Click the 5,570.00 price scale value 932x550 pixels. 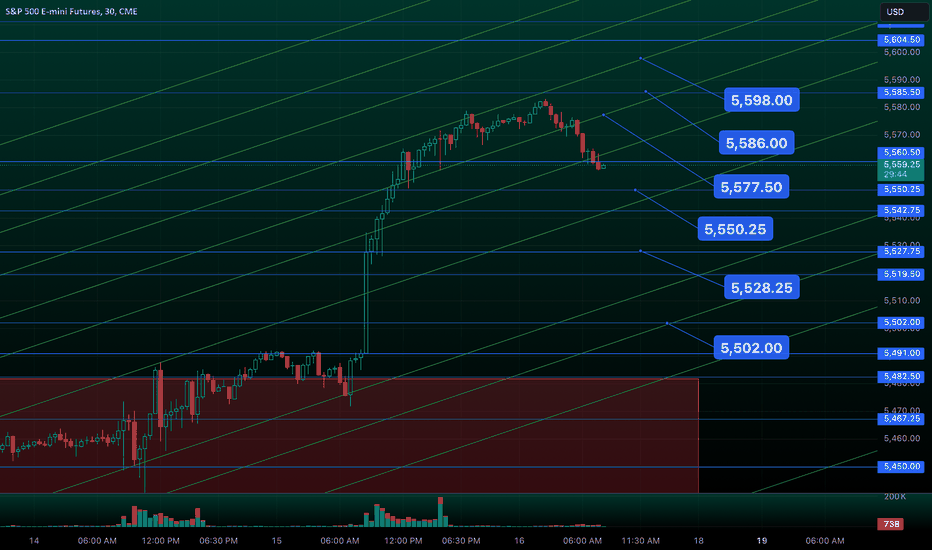pyautogui.click(x=902, y=135)
